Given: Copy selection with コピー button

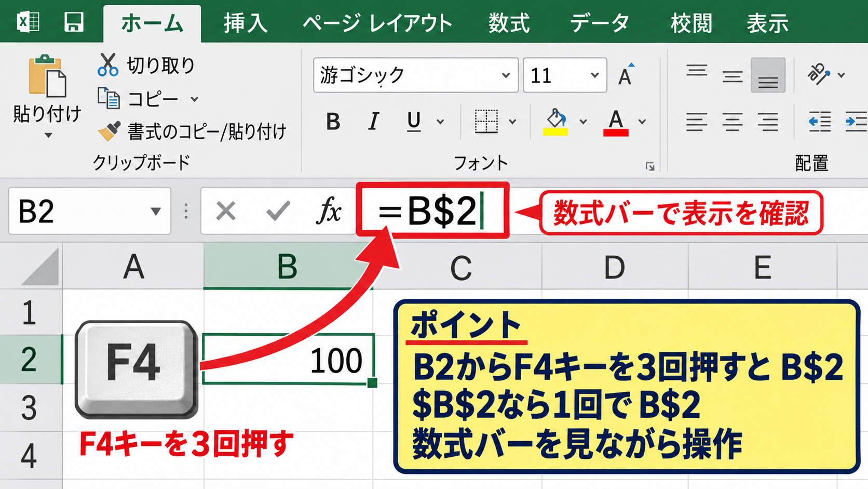Looking at the screenshot, I should pos(139,99).
